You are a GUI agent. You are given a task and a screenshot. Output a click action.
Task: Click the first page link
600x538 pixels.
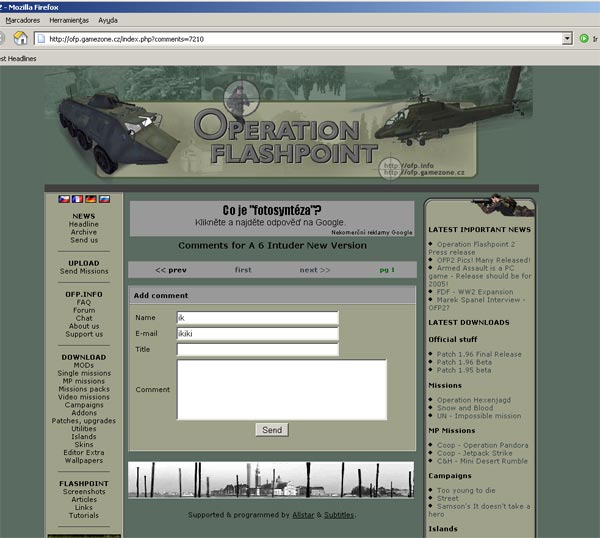pos(243,270)
